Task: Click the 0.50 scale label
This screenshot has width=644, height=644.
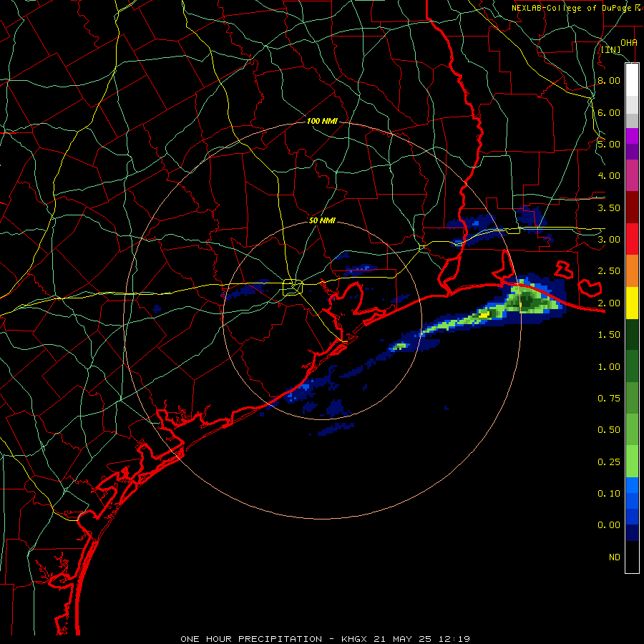Action: tap(609, 430)
